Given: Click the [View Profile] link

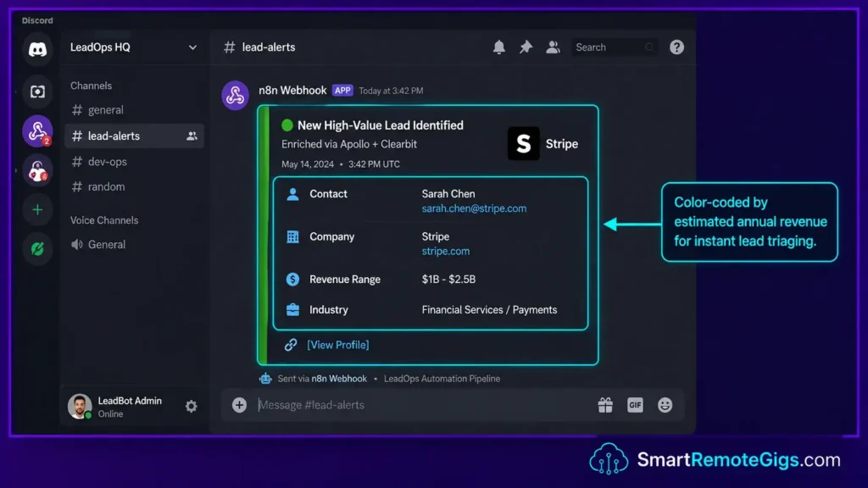Looking at the screenshot, I should (337, 345).
